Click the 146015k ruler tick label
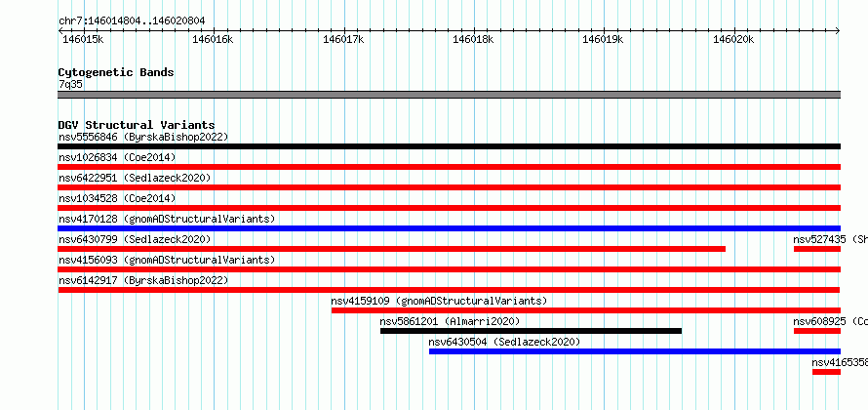The height and width of the screenshot is (410, 868). point(83,39)
